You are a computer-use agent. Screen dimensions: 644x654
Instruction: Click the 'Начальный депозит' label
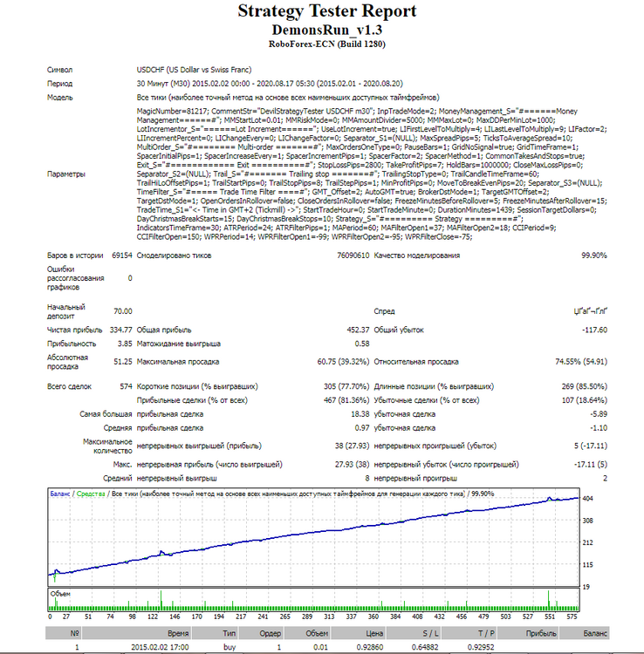point(66,311)
